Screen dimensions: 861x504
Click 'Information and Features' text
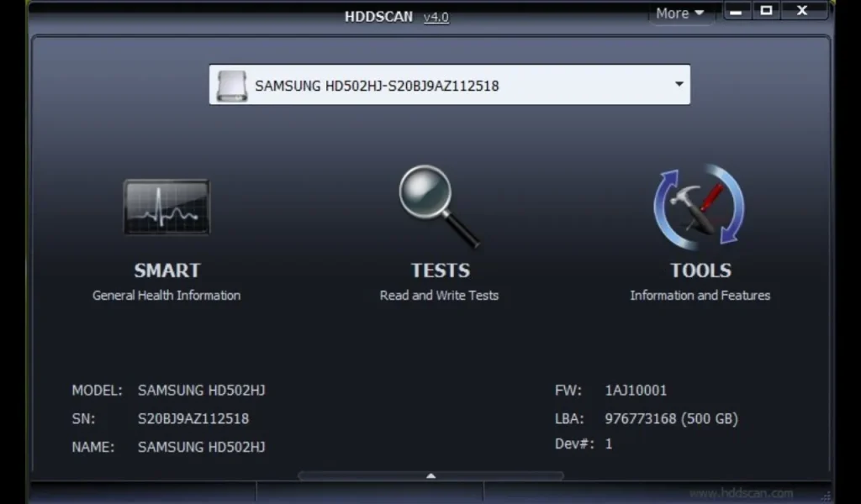(700, 296)
